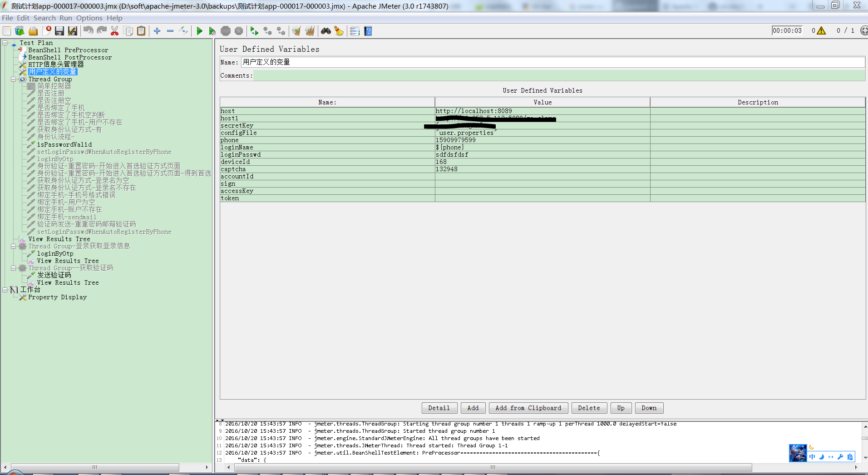Image resolution: width=868 pixels, height=475 pixels.
Task: Click the Stop test icon
Action: (226, 31)
